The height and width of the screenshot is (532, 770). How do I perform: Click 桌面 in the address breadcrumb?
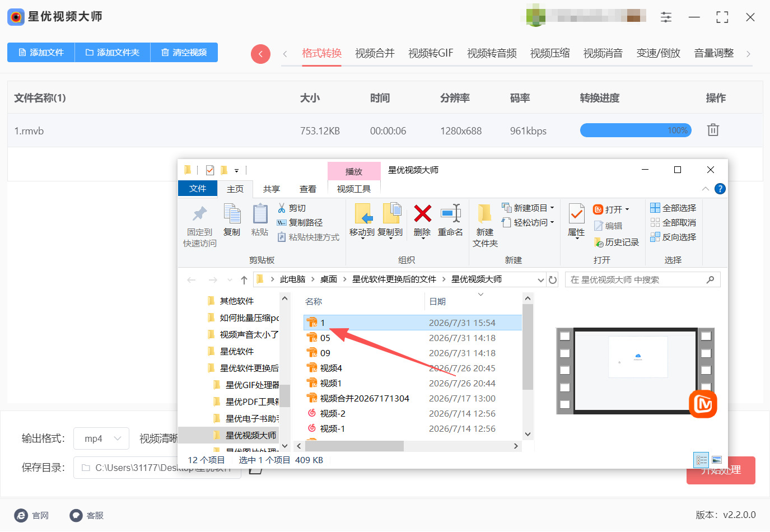(329, 279)
